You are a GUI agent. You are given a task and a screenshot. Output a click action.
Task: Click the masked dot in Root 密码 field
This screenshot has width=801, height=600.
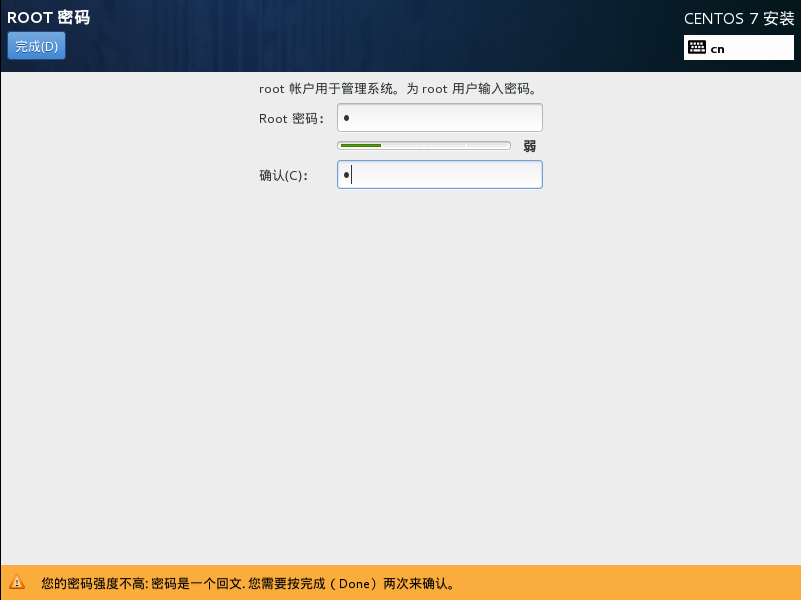pyautogui.click(x=346, y=118)
